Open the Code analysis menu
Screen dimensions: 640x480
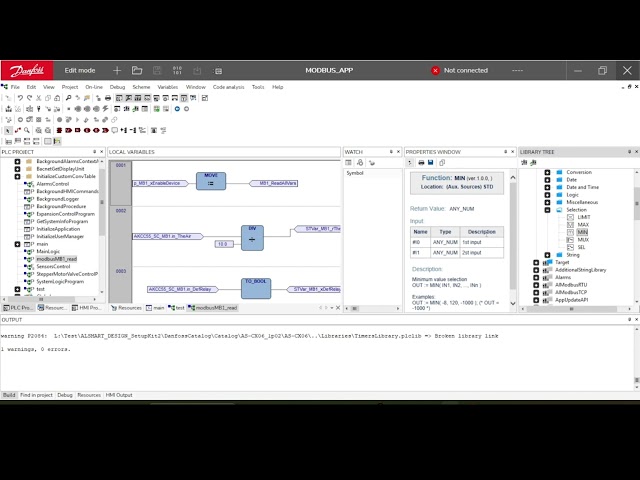(x=229, y=87)
